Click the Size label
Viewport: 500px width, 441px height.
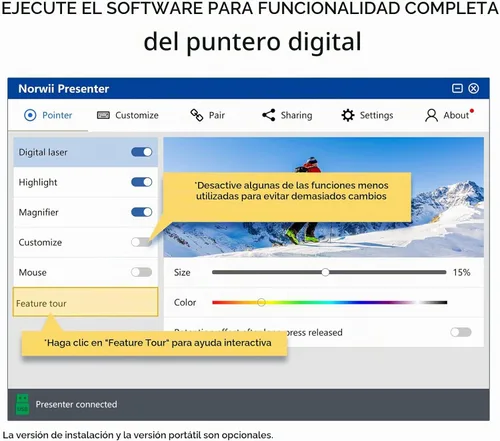(x=182, y=272)
